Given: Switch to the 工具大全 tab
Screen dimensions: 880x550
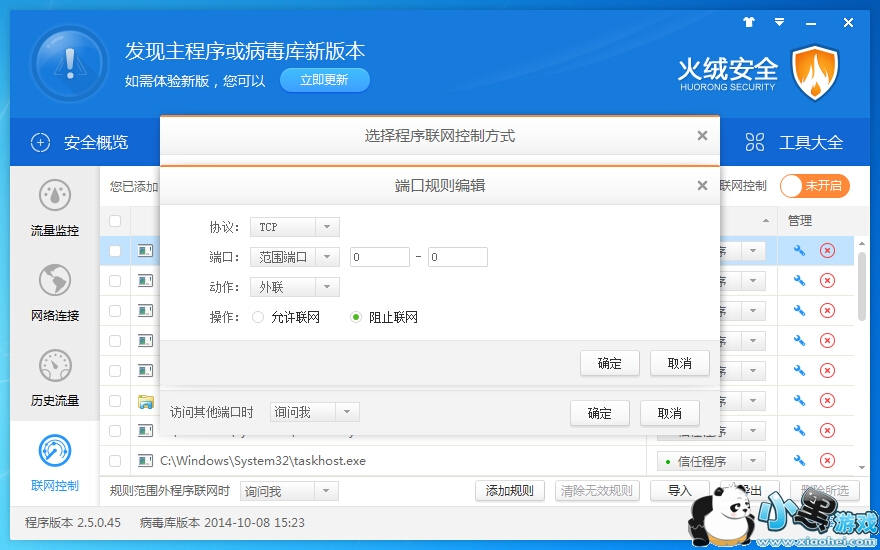Looking at the screenshot, I should point(794,143).
